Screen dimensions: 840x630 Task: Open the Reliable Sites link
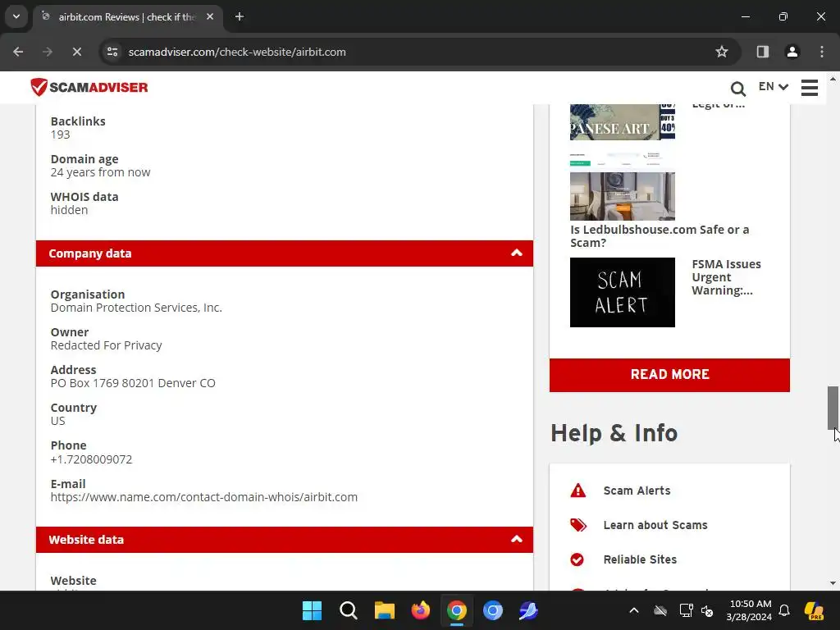[x=640, y=559]
